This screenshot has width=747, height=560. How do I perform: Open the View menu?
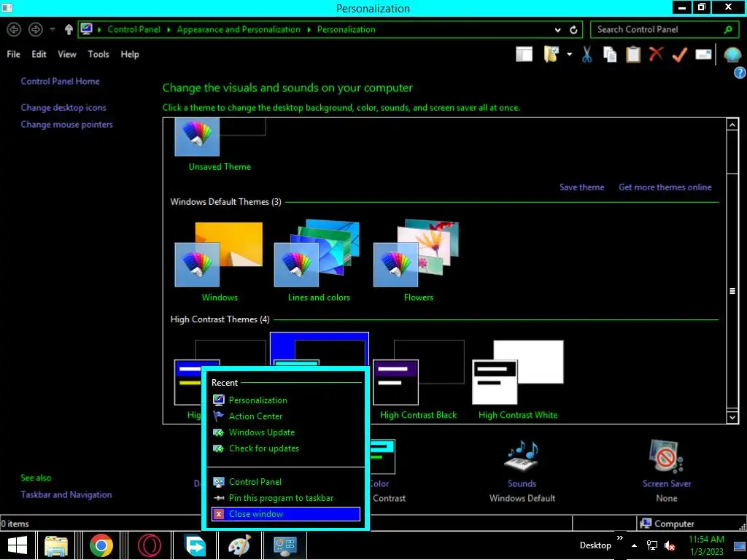(67, 54)
